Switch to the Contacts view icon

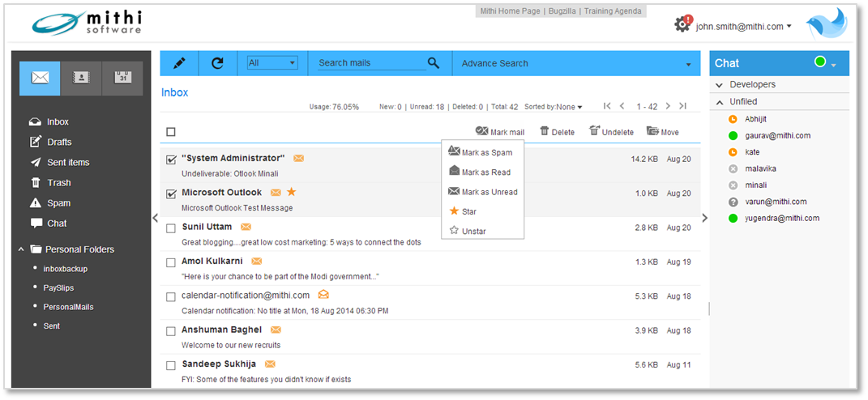tap(81, 79)
